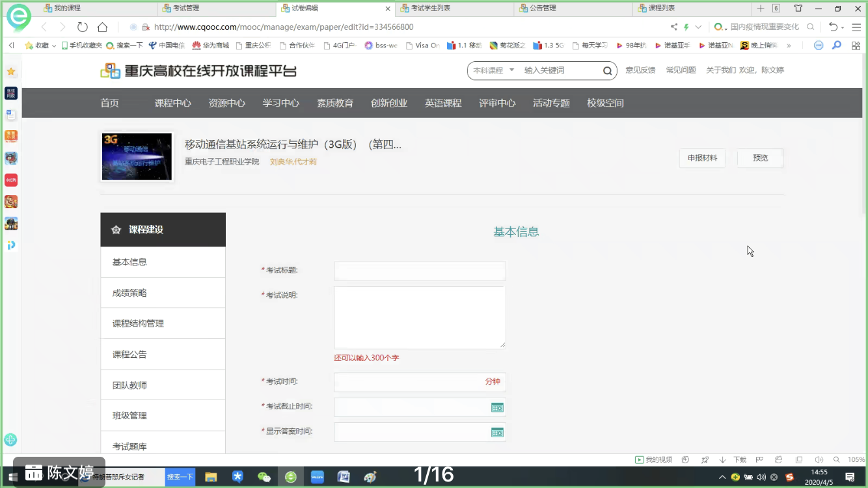Click the favorites star on the left edge

point(10,70)
